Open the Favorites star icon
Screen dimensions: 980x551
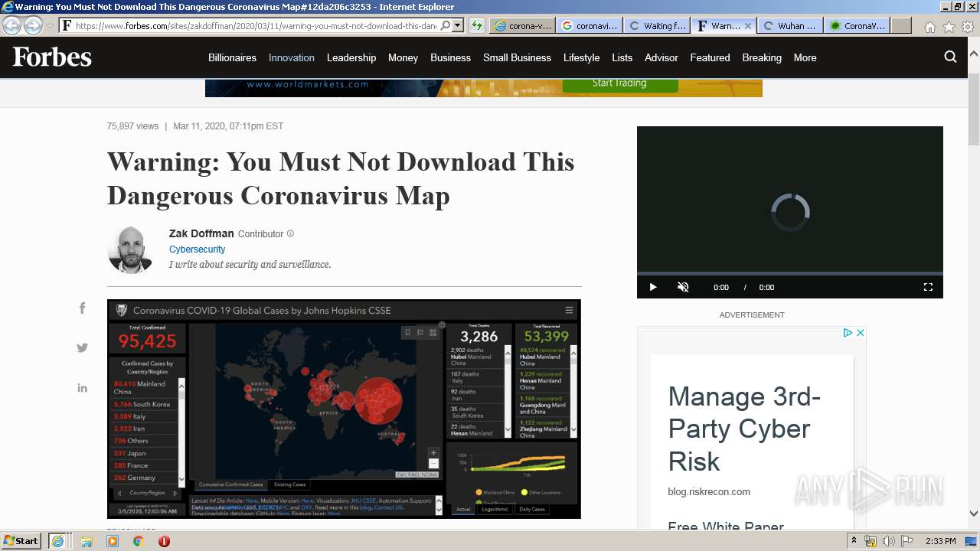coord(949,26)
